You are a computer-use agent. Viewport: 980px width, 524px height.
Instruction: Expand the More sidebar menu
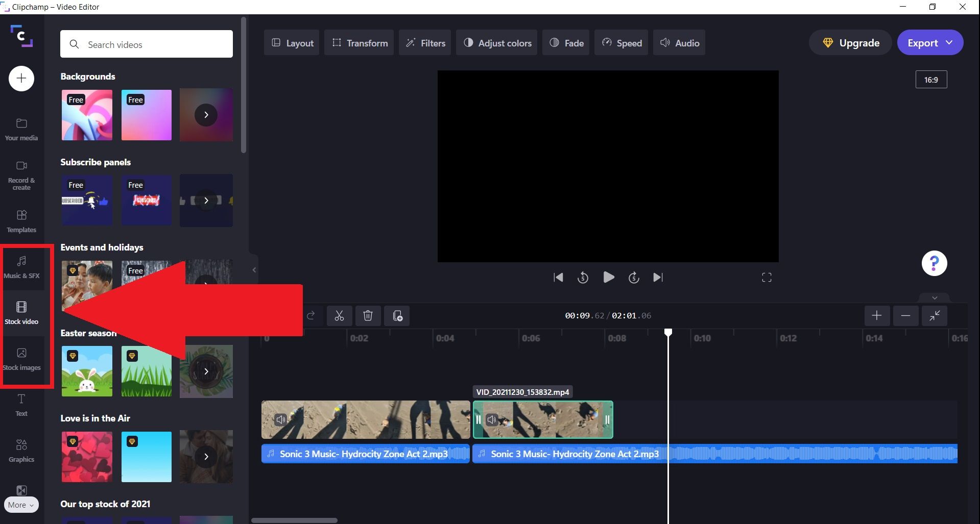(x=21, y=504)
